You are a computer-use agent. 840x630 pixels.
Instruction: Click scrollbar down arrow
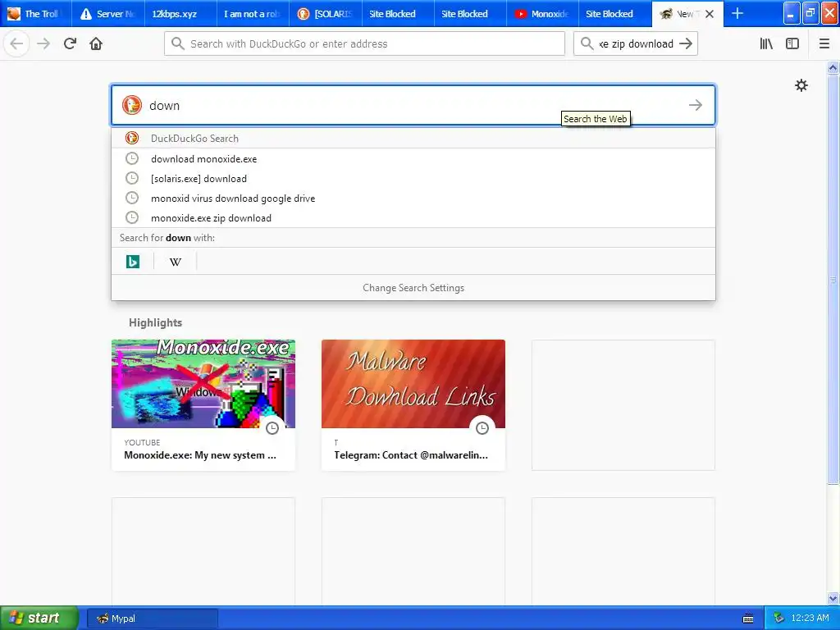coord(833,598)
